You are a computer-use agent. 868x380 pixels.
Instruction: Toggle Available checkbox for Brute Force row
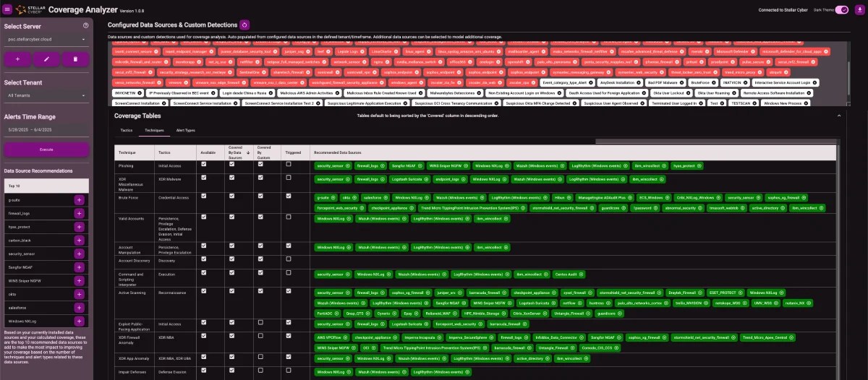coord(204,196)
